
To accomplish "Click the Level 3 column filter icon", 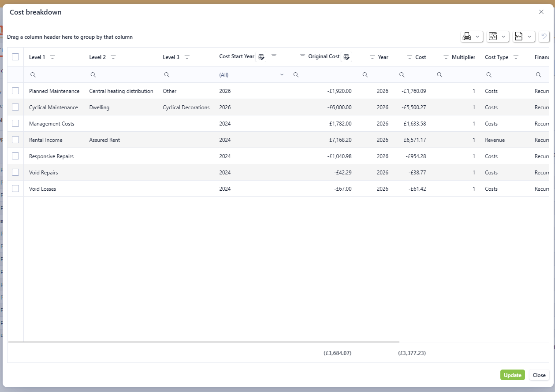I will (x=187, y=57).
